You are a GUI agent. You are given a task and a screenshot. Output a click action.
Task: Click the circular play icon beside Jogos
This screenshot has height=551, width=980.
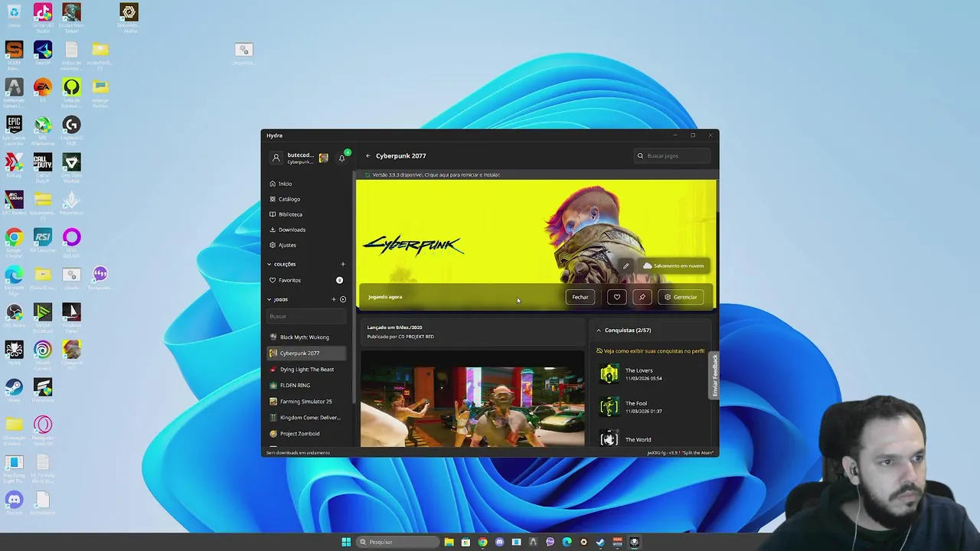343,299
